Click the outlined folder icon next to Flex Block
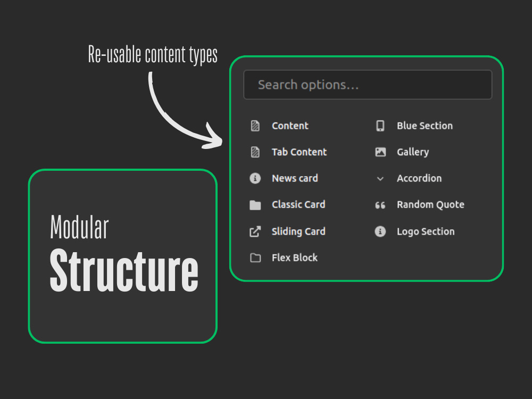The height and width of the screenshot is (399, 532). (255, 257)
